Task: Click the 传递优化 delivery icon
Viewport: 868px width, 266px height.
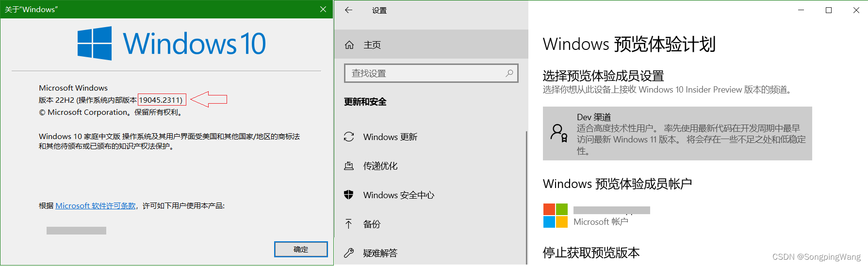Action: point(349,166)
